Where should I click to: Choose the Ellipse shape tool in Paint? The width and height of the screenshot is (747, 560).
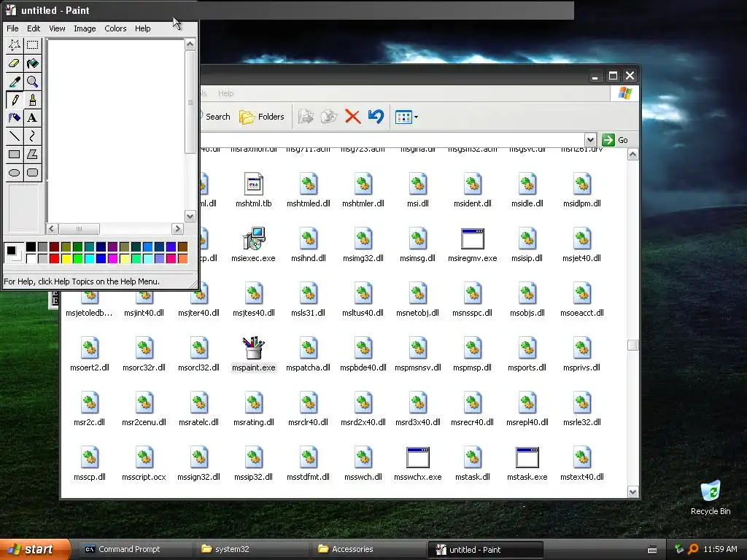click(x=15, y=172)
